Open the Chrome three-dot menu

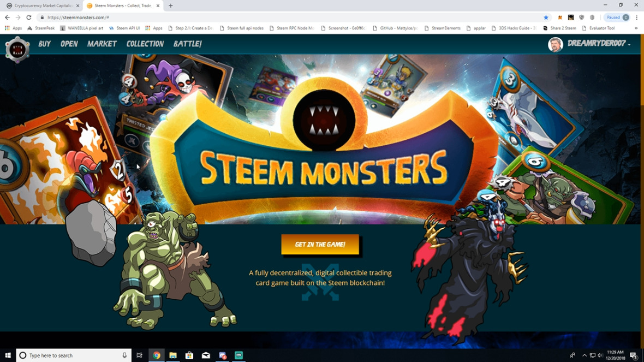(636, 17)
